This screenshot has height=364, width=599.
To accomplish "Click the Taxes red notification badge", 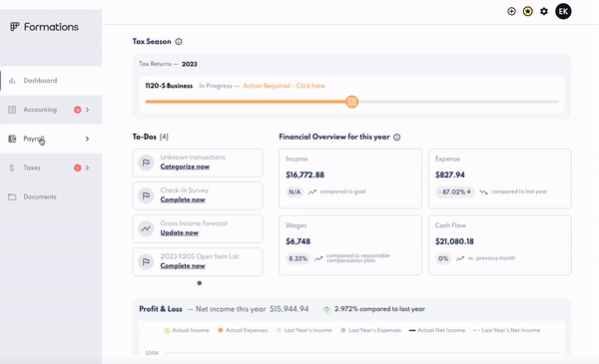I will coord(78,168).
